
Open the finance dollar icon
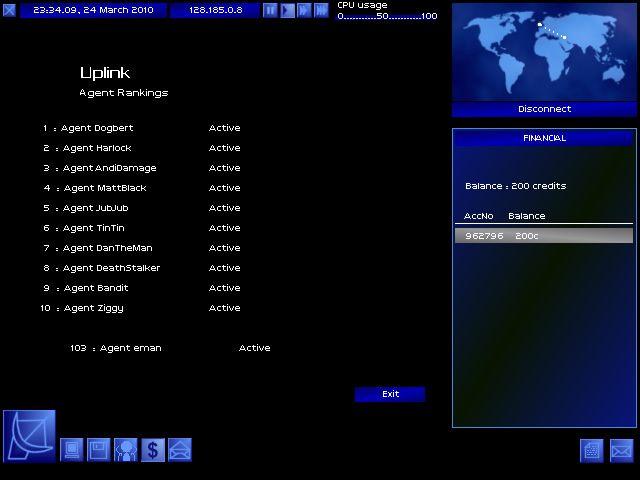click(x=153, y=450)
